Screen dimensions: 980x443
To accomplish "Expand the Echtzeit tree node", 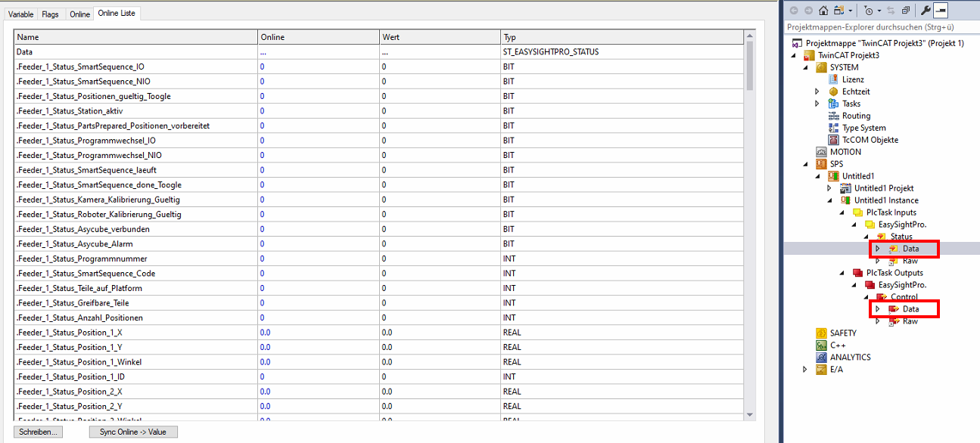I will 817,91.
